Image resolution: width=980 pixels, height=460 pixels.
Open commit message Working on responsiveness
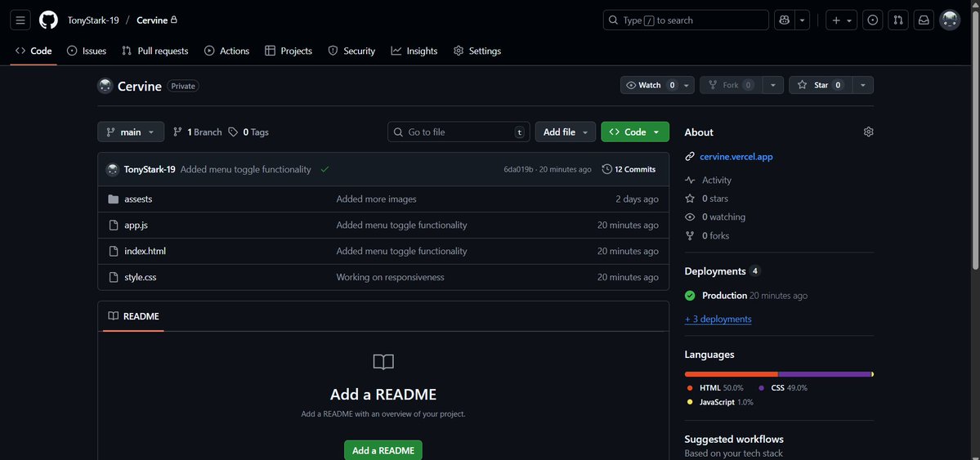click(x=390, y=277)
